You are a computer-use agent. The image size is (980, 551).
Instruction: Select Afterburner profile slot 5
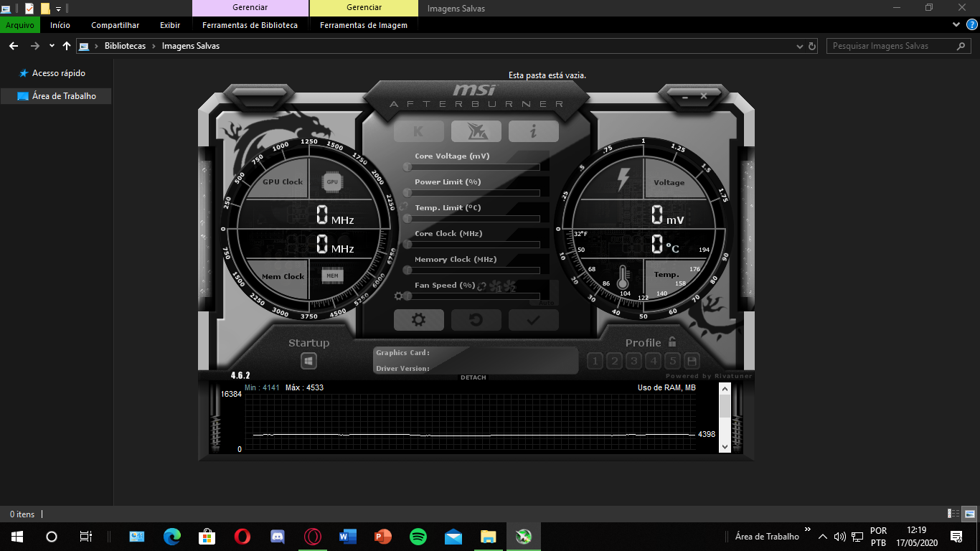click(672, 361)
